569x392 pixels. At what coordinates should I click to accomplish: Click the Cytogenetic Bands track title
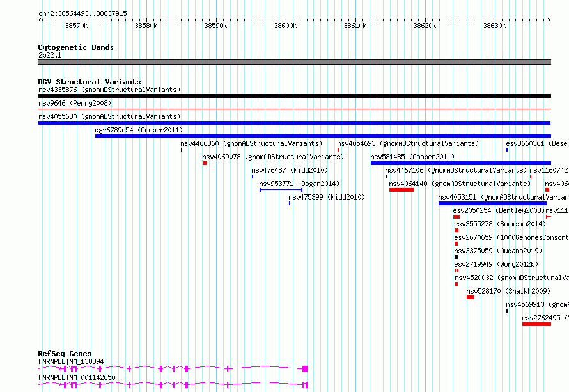click(x=76, y=47)
